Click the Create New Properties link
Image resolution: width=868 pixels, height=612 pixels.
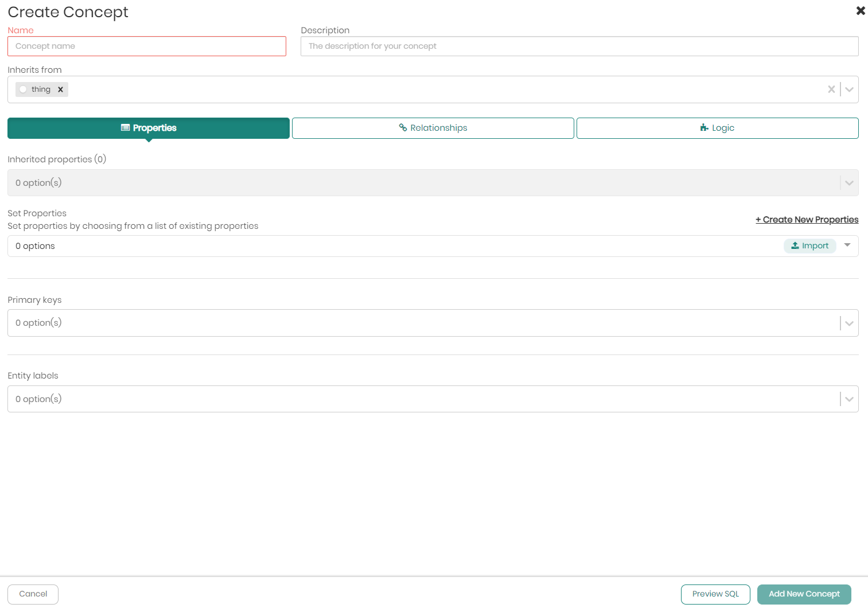(x=807, y=220)
